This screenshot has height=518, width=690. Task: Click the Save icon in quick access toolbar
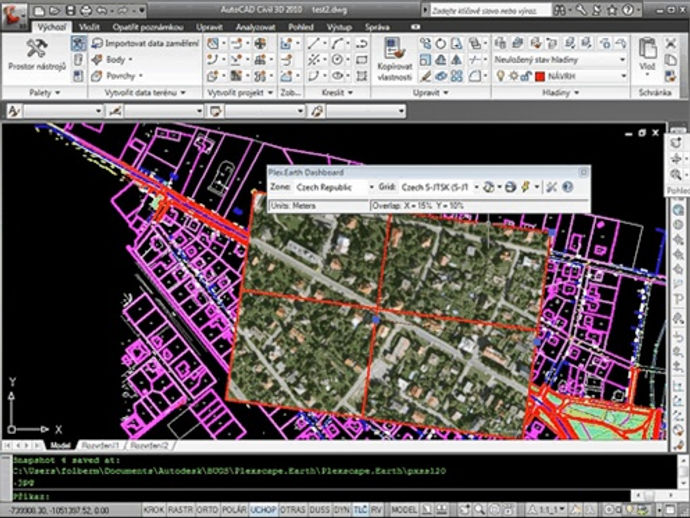click(x=70, y=10)
